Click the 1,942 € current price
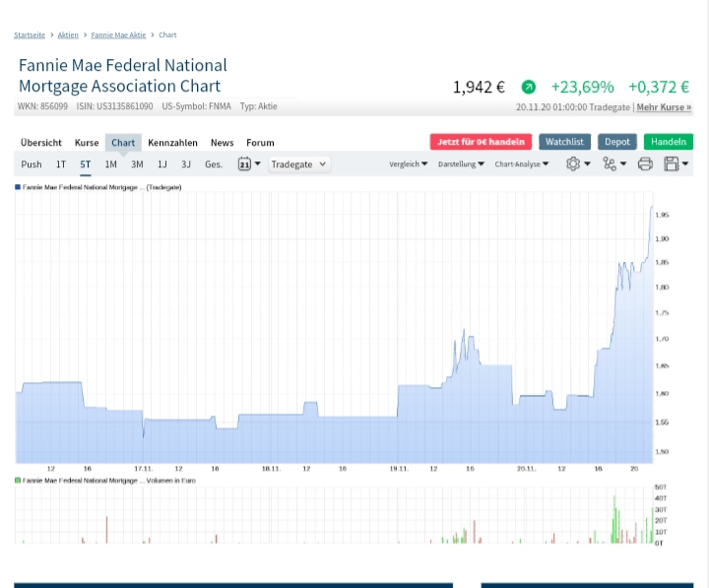Image resolution: width=709 pixels, height=588 pixels. pos(479,87)
